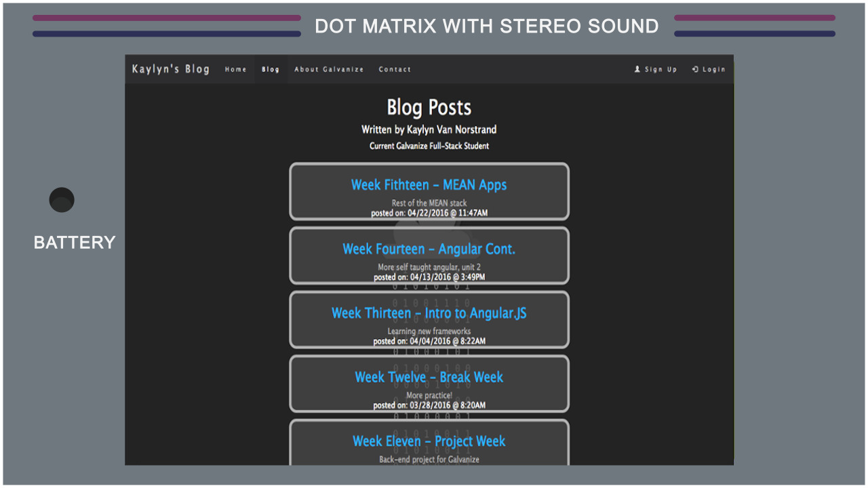This screenshot has width=868, height=488.
Task: Click the Login arrow icon
Action: 695,69
